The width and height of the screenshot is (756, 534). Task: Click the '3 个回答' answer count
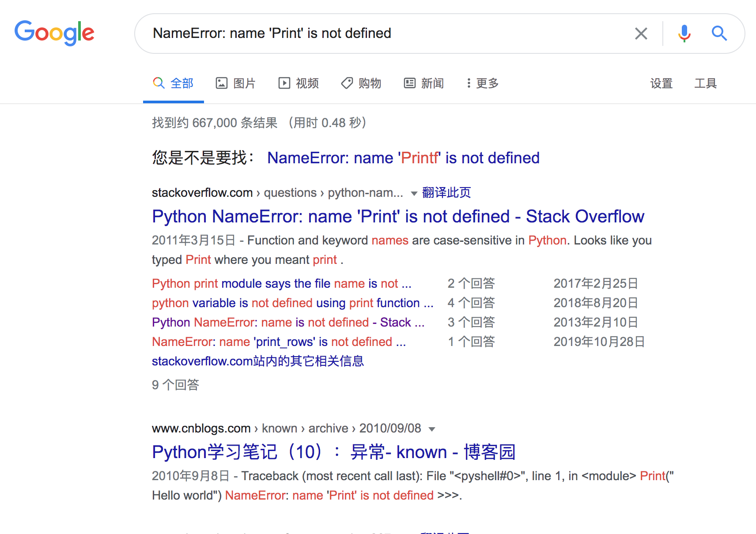tap(471, 322)
